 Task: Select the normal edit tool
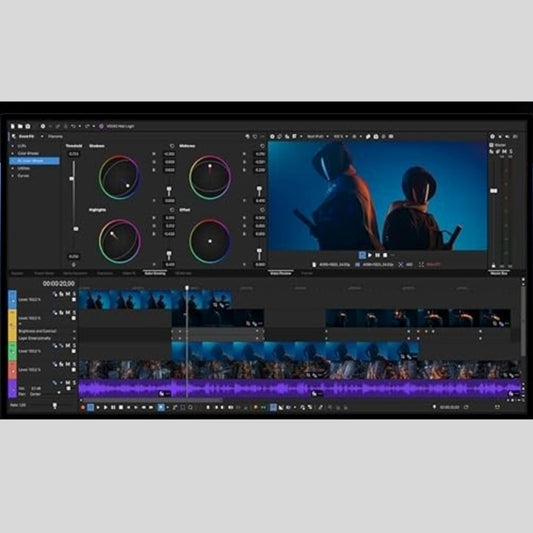click(x=161, y=407)
